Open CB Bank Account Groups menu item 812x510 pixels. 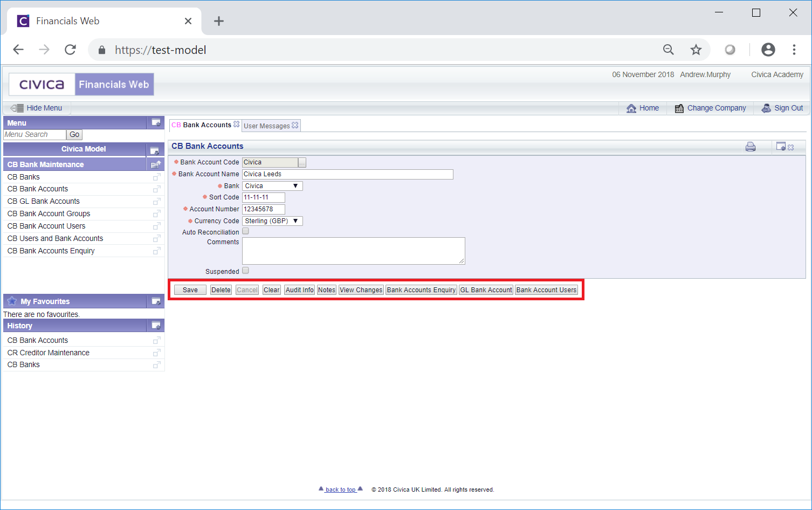click(x=49, y=213)
